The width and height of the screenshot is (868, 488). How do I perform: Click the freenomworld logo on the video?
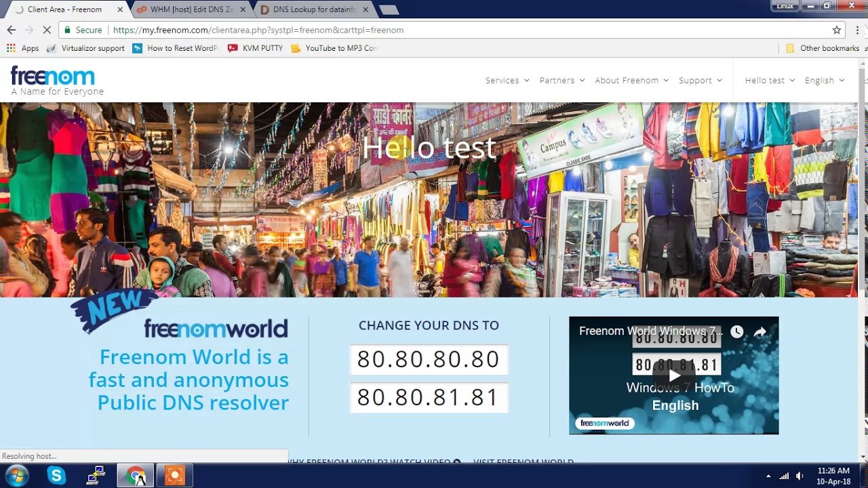[x=605, y=423]
